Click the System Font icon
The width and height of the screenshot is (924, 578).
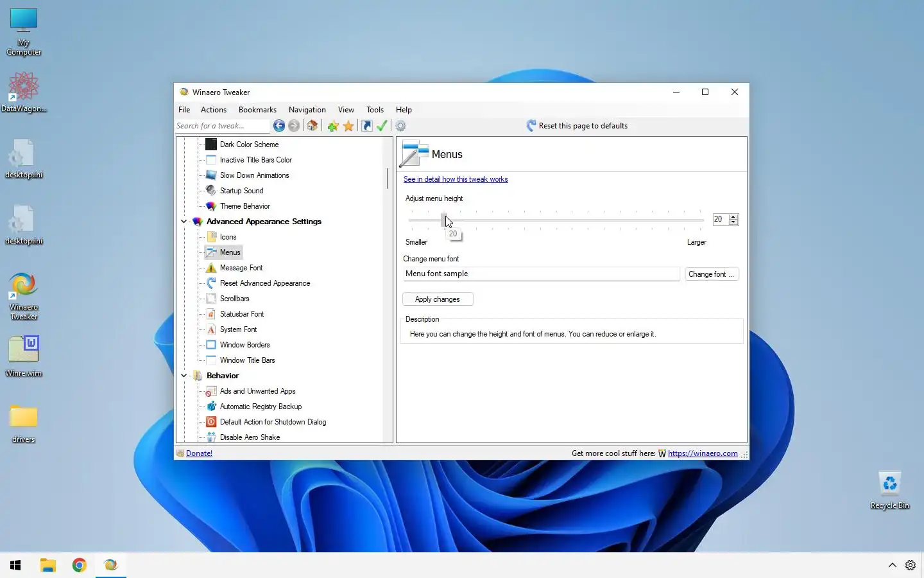pyautogui.click(x=211, y=329)
